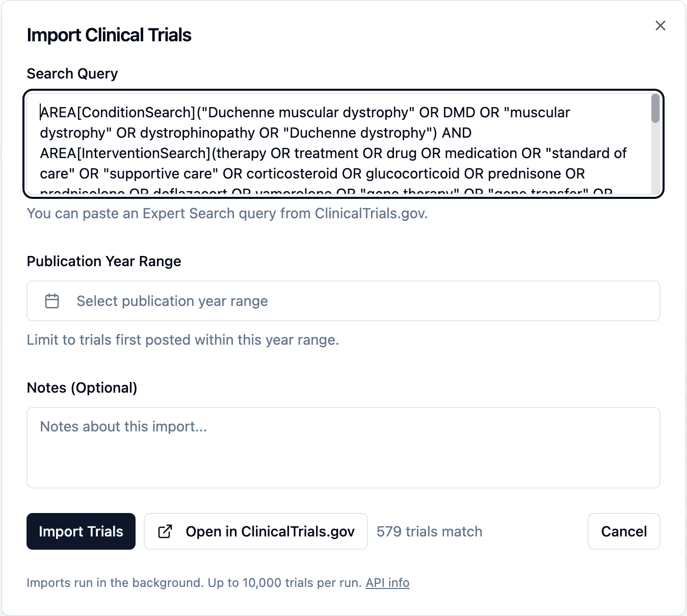The image size is (687, 616).
Task: Click the 579 trials match count
Action: point(429,531)
